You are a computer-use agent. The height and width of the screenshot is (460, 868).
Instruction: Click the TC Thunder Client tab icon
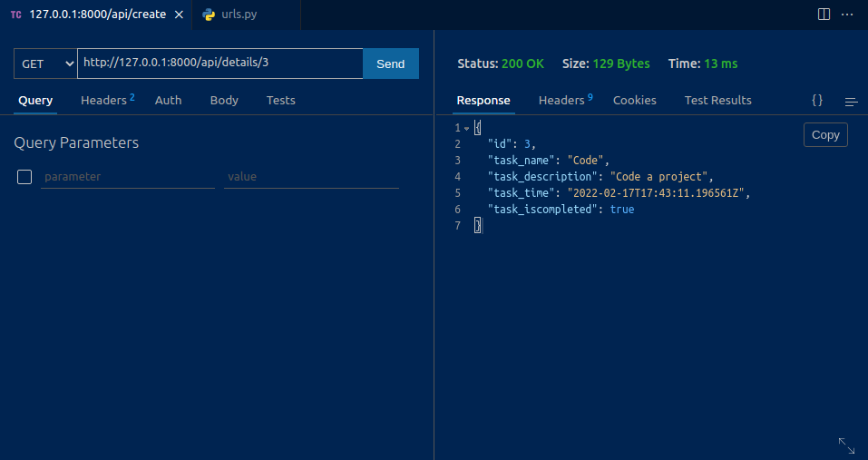[16, 15]
